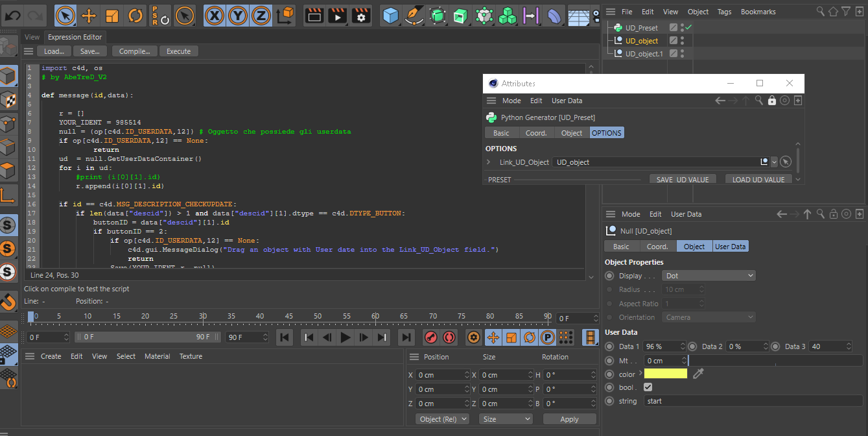Open the User Data tab for Null
The image size is (868, 436).
(731, 247)
